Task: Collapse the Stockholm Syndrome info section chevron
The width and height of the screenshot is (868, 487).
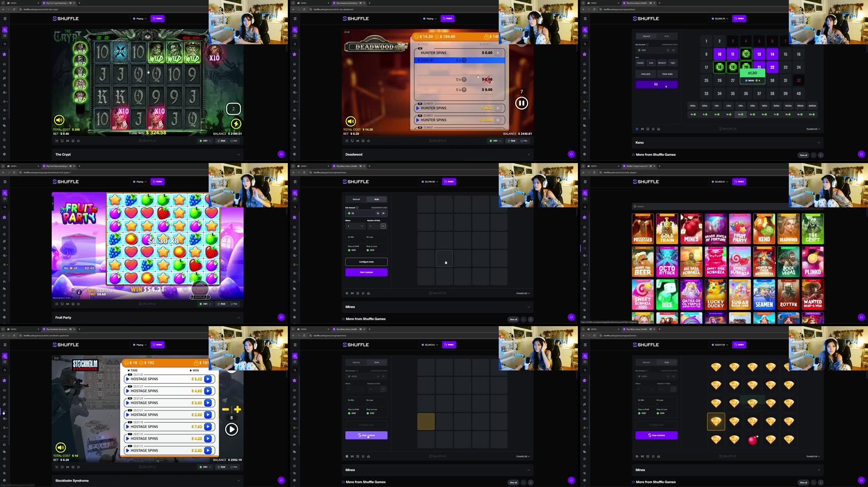Action: pos(238,480)
